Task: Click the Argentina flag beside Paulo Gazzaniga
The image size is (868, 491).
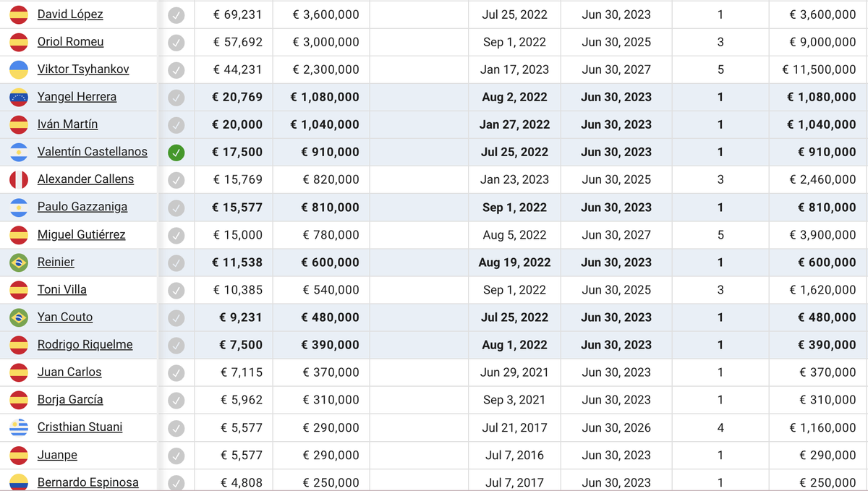Action: (19, 208)
